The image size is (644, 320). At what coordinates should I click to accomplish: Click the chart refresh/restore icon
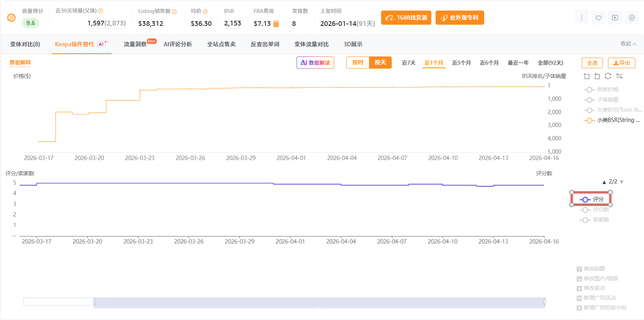coord(608,76)
